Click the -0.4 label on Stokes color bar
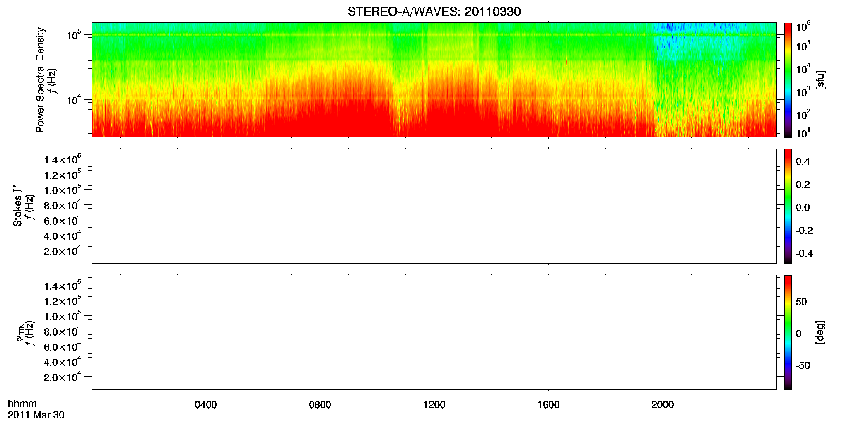Screen dimensions: 868x447 click(x=804, y=254)
